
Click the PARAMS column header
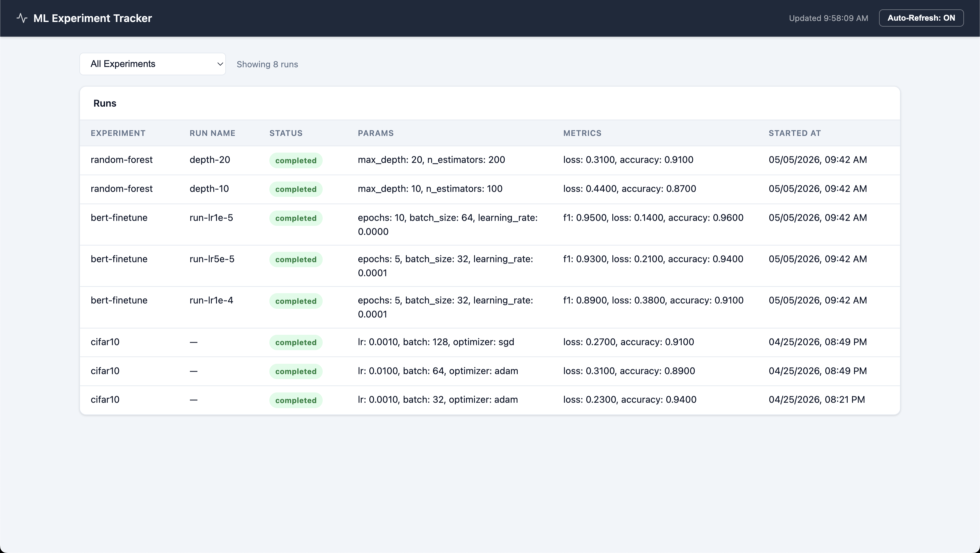[375, 133]
